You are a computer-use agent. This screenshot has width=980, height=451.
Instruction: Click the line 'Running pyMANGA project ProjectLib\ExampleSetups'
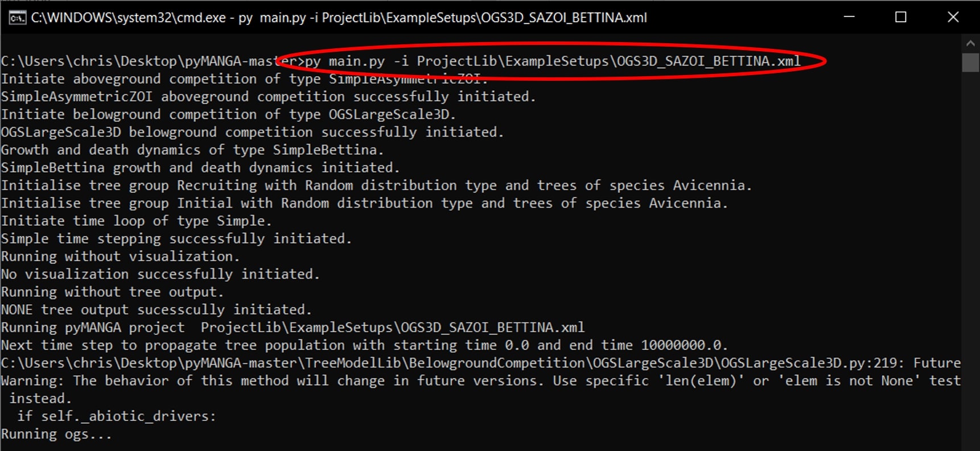click(x=293, y=328)
